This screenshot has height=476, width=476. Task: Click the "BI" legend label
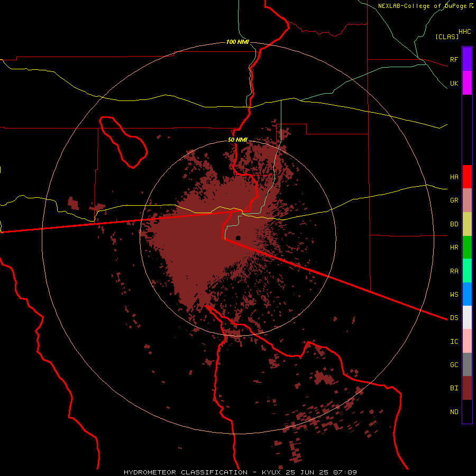454,388
